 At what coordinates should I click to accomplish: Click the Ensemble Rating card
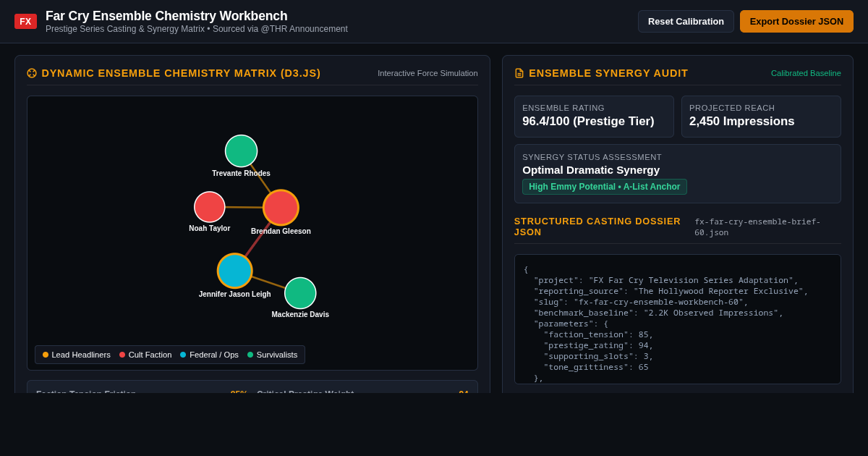point(594,117)
